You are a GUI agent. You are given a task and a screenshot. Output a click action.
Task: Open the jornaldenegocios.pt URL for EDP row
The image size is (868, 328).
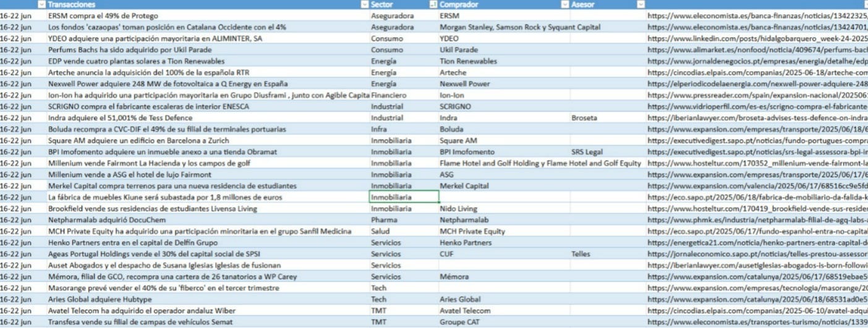pos(757,61)
